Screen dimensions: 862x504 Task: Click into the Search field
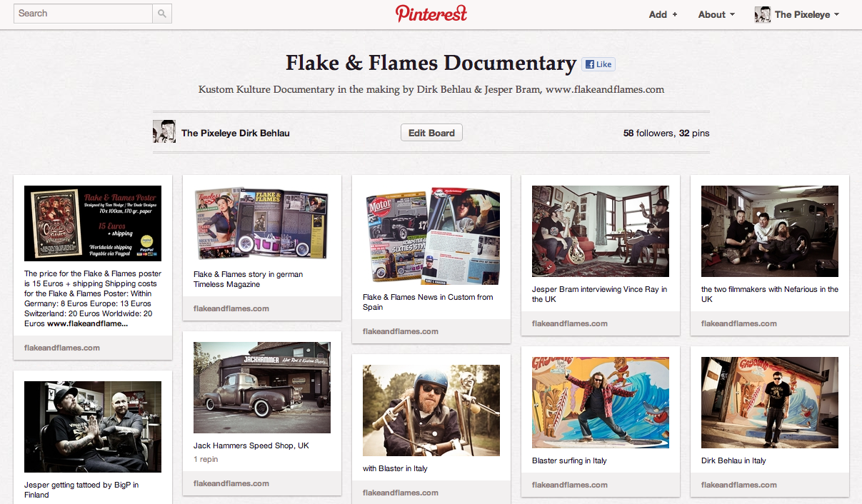pos(84,14)
